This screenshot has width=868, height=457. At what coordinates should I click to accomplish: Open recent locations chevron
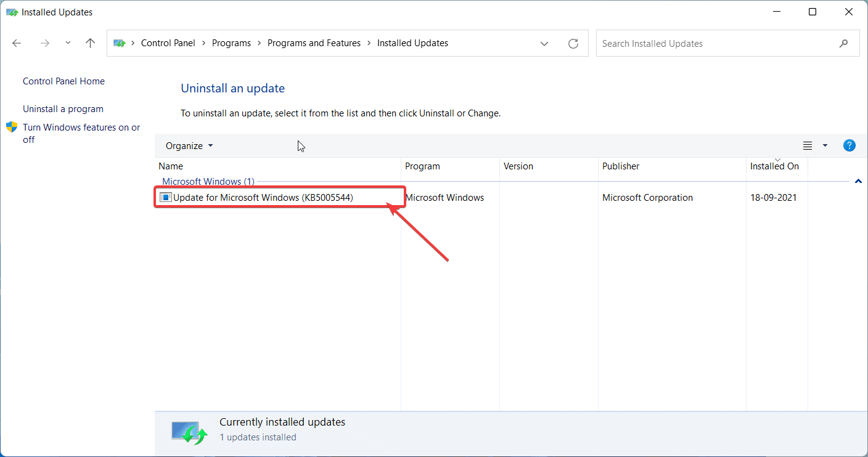point(68,43)
